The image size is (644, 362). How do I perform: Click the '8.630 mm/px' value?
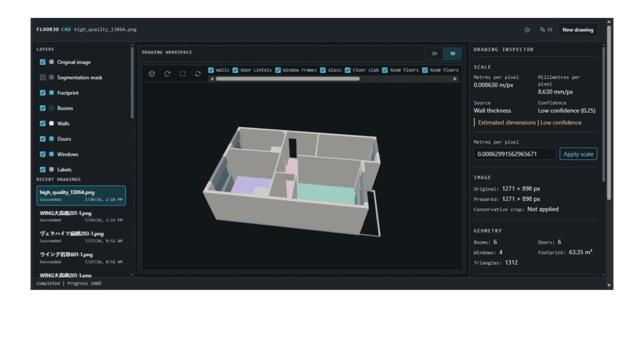(555, 92)
